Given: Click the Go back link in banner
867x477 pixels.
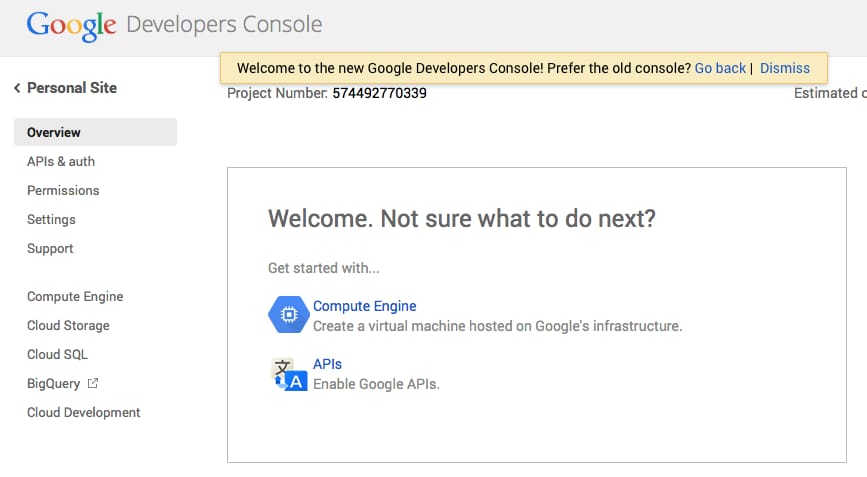Looking at the screenshot, I should (720, 68).
